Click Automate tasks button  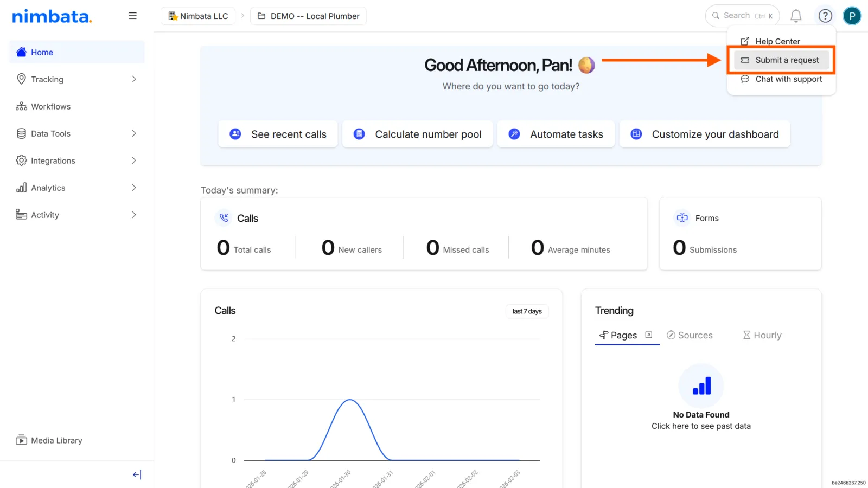click(556, 134)
